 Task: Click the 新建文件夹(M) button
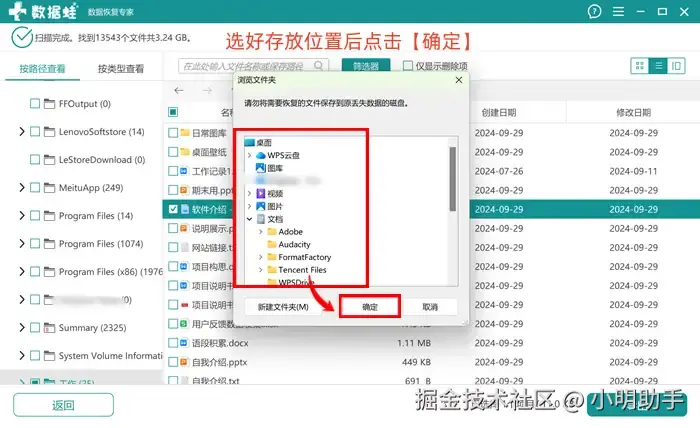point(283,307)
